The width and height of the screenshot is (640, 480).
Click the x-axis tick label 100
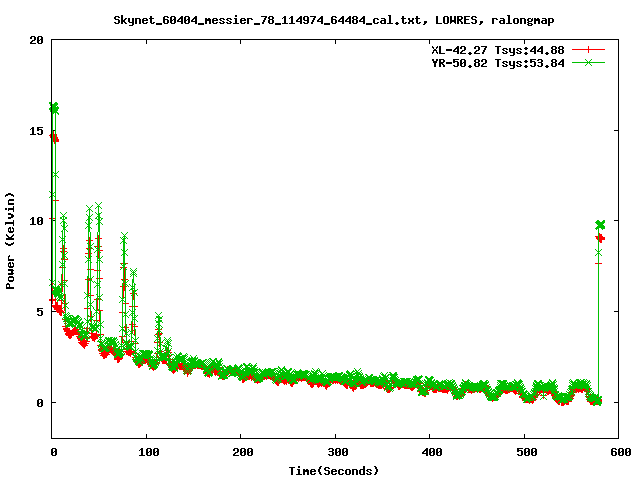click(148, 452)
